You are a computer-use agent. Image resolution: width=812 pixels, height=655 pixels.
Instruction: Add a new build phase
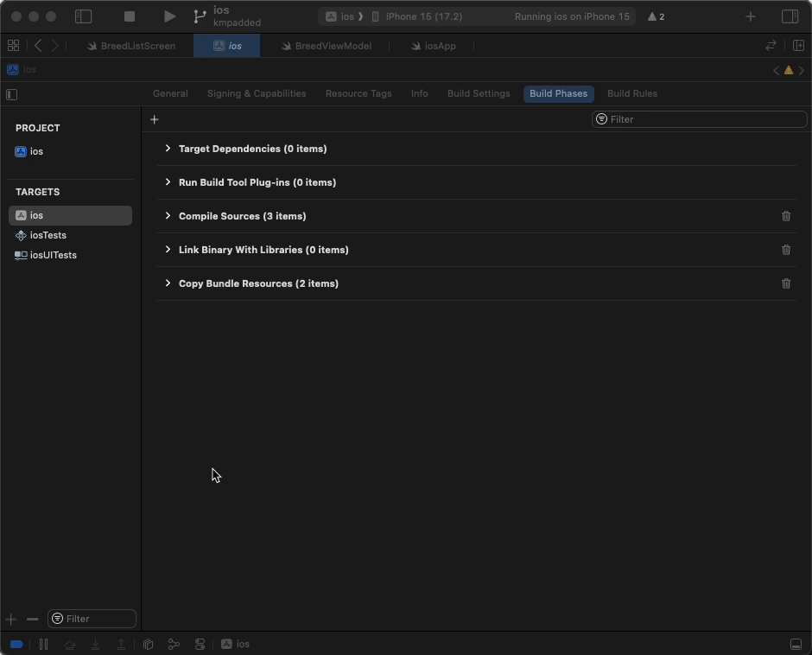click(155, 120)
